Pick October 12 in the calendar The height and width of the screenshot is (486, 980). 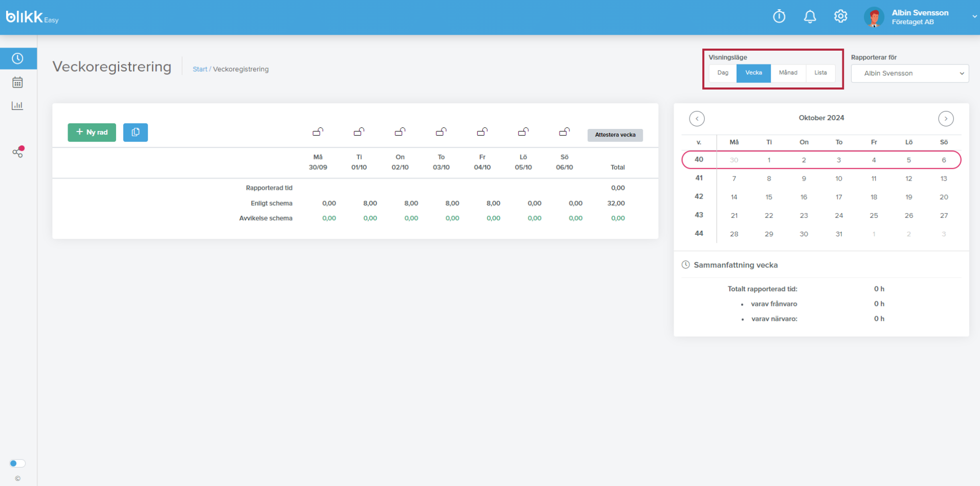click(909, 179)
